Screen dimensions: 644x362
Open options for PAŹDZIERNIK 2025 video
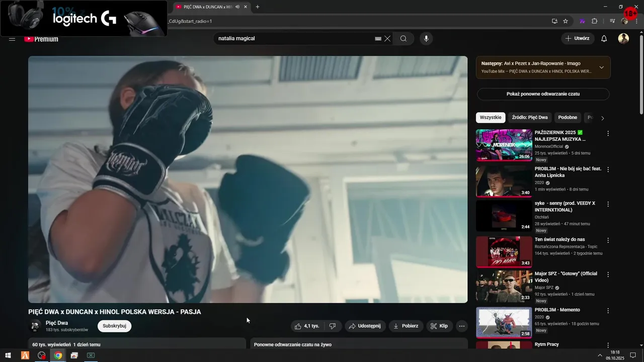(608, 134)
